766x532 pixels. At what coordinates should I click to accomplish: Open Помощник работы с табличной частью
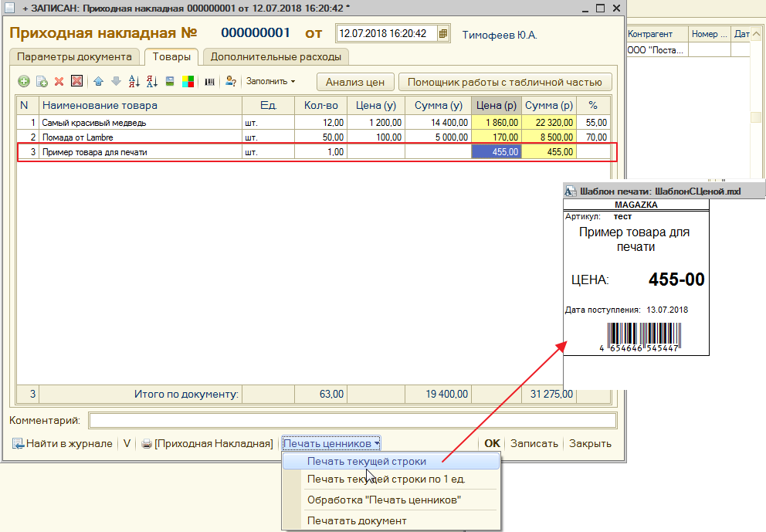point(505,82)
